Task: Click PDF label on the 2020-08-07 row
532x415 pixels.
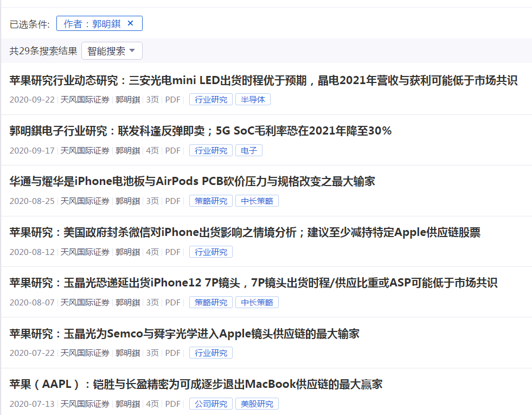Action: click(172, 303)
